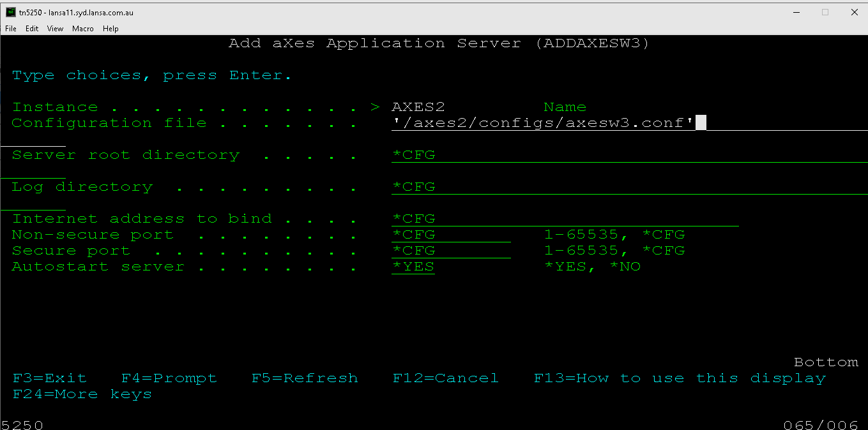Click the Autostart server *YES field
This screenshot has width=868, height=430.
(x=413, y=267)
